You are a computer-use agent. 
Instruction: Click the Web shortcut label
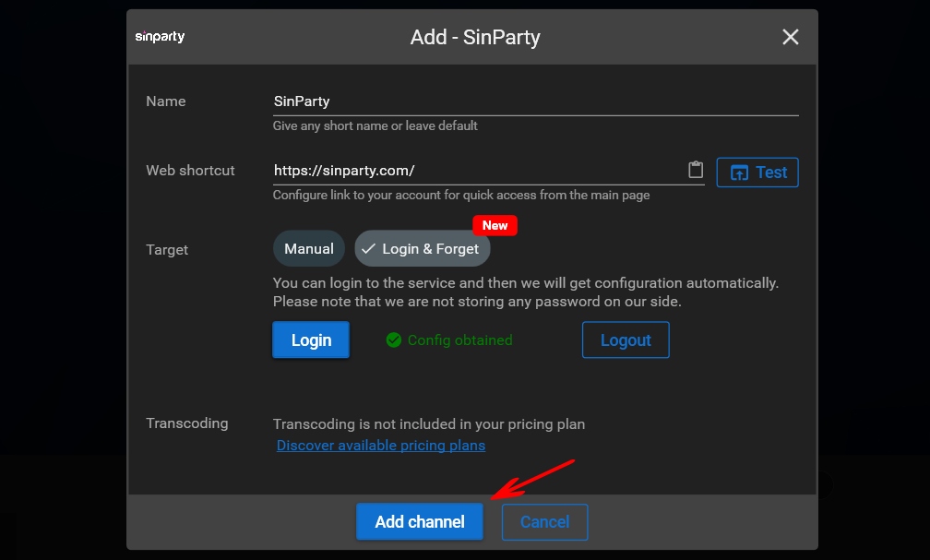tap(190, 171)
